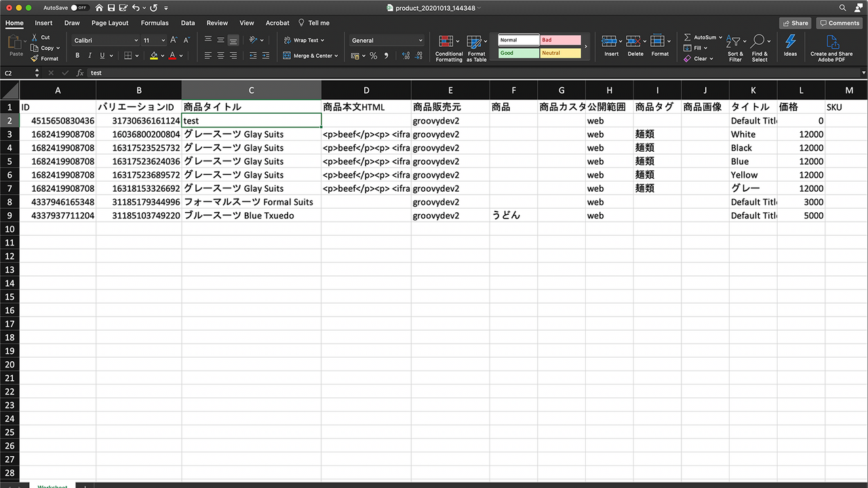Toggle bold formatting

(x=78, y=56)
